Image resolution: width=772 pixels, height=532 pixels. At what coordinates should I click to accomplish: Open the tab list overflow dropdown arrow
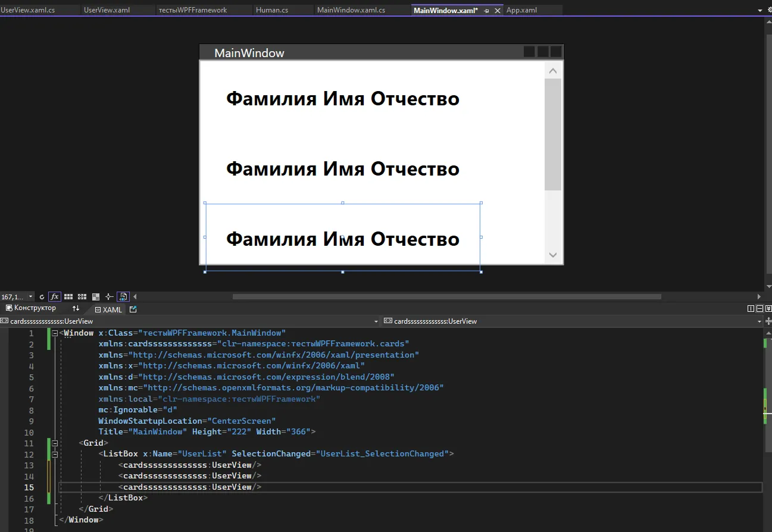pyautogui.click(x=760, y=11)
